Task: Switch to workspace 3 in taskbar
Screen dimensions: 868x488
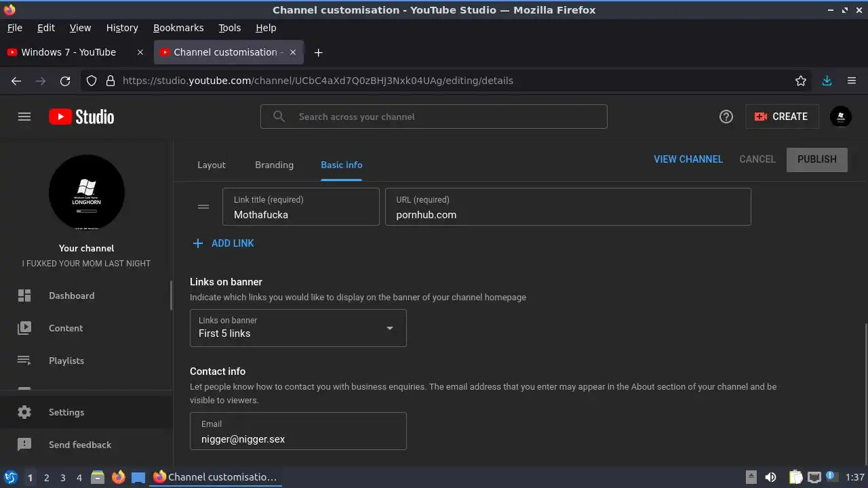Action: 62,478
